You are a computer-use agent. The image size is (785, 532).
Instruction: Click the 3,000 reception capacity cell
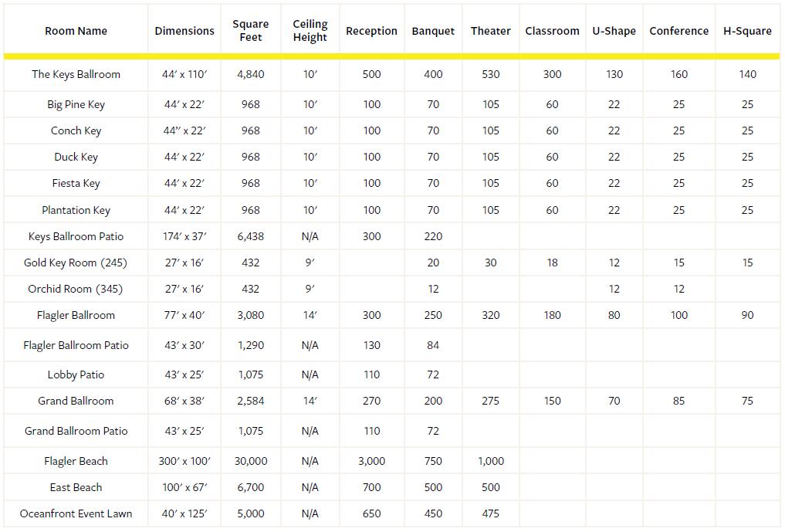coord(371,461)
